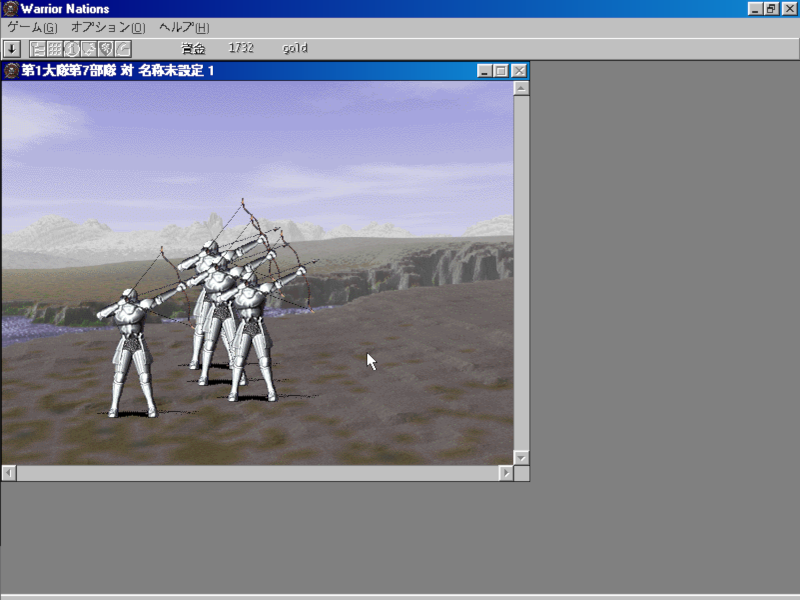Screen dimensions: 800x600
Task: Click the battle window left scroll arrow
Action: [x=9, y=473]
